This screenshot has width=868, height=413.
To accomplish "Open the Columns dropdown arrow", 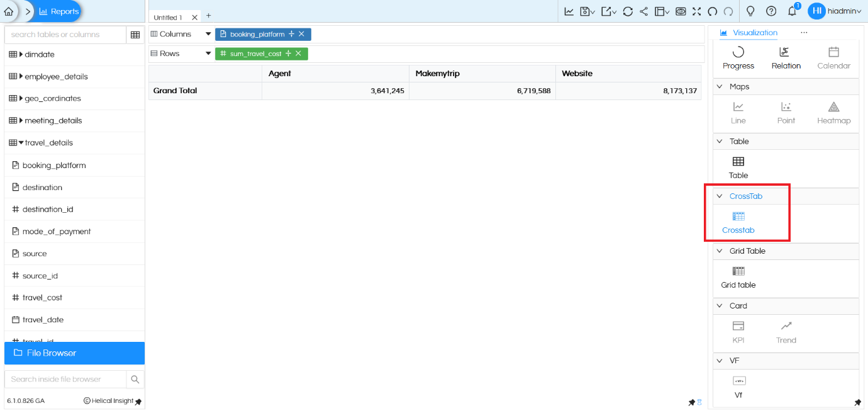I will (x=208, y=34).
